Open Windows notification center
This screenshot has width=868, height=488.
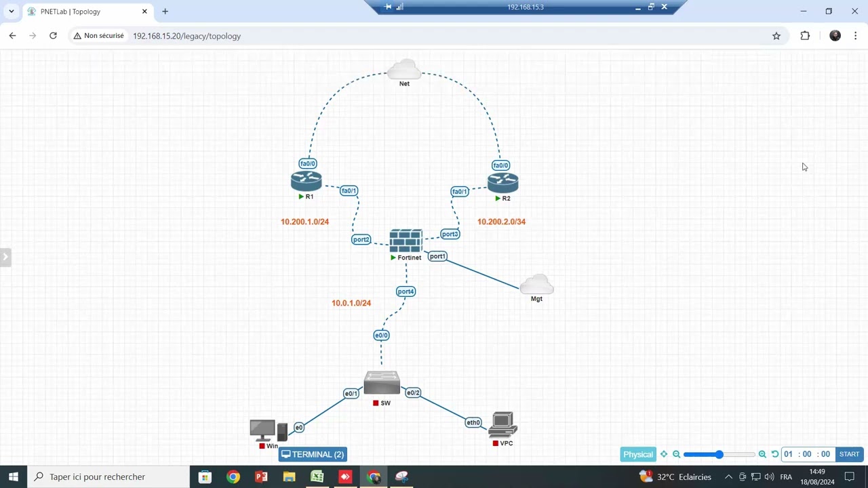pyautogui.click(x=849, y=476)
